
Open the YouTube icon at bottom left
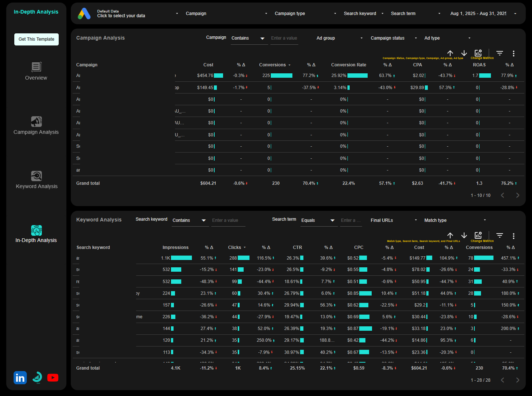pyautogui.click(x=53, y=377)
